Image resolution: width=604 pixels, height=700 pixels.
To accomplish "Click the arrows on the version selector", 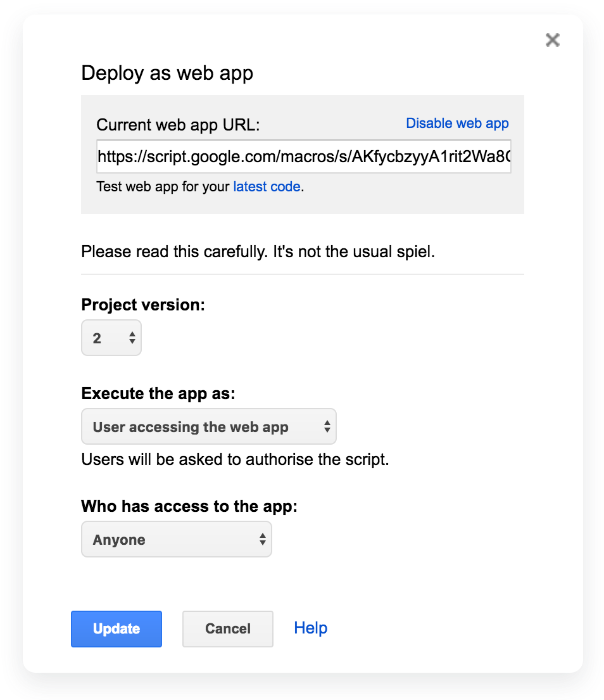I will 132,338.
